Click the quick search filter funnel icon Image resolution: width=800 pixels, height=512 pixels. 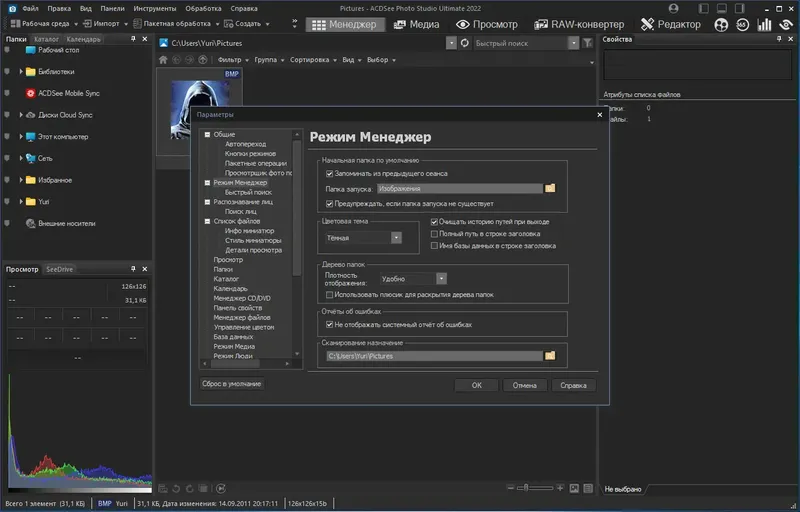pyautogui.click(x=588, y=43)
